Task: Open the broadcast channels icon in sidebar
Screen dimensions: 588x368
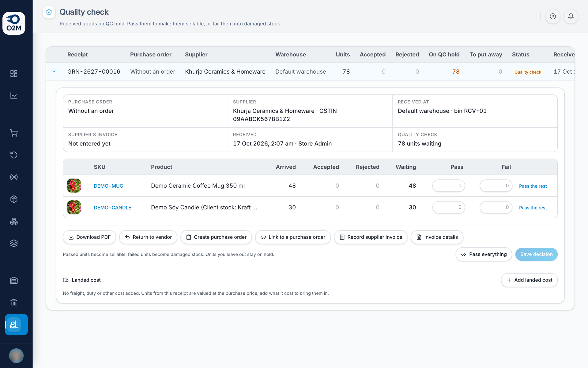Action: [14, 177]
